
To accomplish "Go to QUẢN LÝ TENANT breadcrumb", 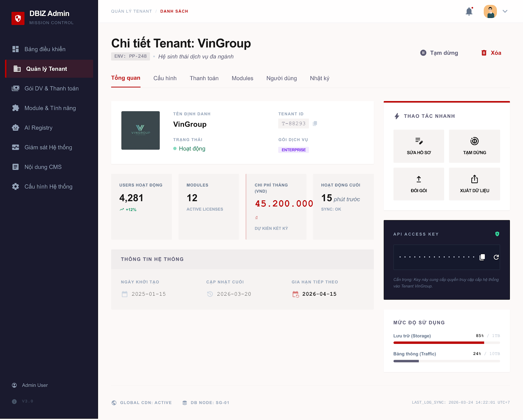I will tap(131, 11).
